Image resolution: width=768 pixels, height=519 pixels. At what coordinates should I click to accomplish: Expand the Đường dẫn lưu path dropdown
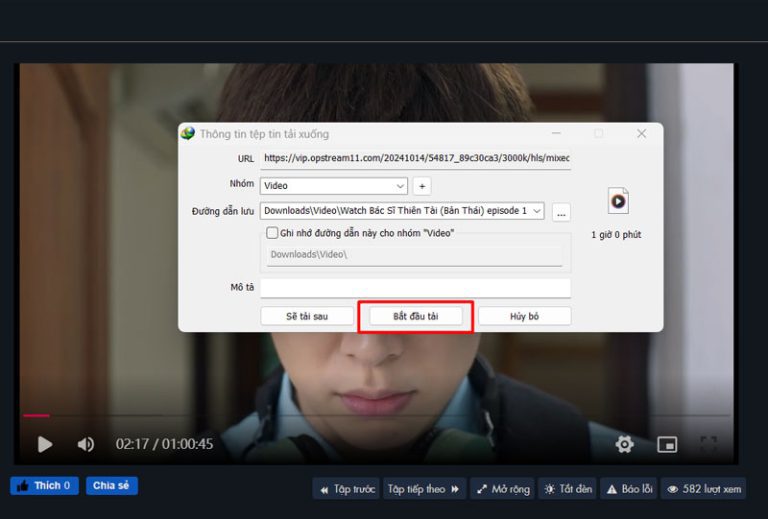pyautogui.click(x=537, y=211)
